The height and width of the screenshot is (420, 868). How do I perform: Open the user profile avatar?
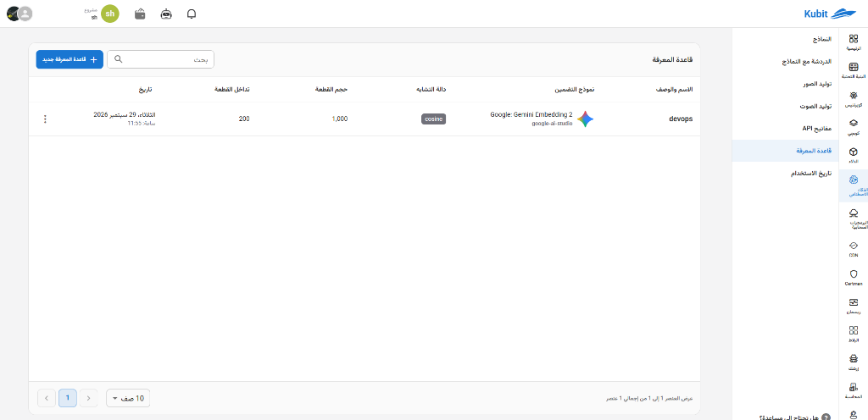25,14
